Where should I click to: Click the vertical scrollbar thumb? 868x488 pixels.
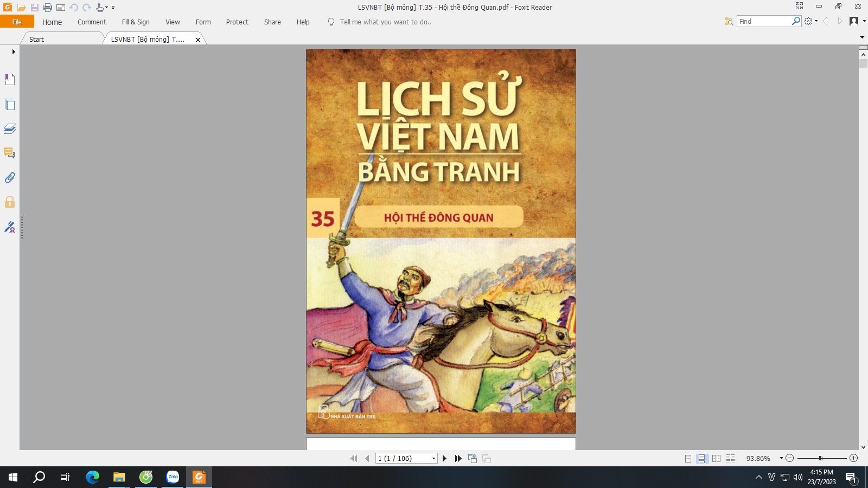pos(863,63)
